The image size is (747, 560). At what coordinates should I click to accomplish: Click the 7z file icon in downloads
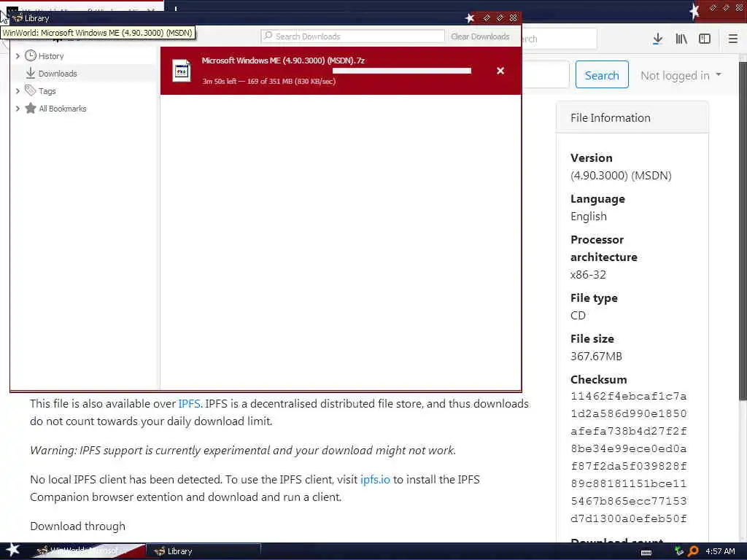coord(181,71)
